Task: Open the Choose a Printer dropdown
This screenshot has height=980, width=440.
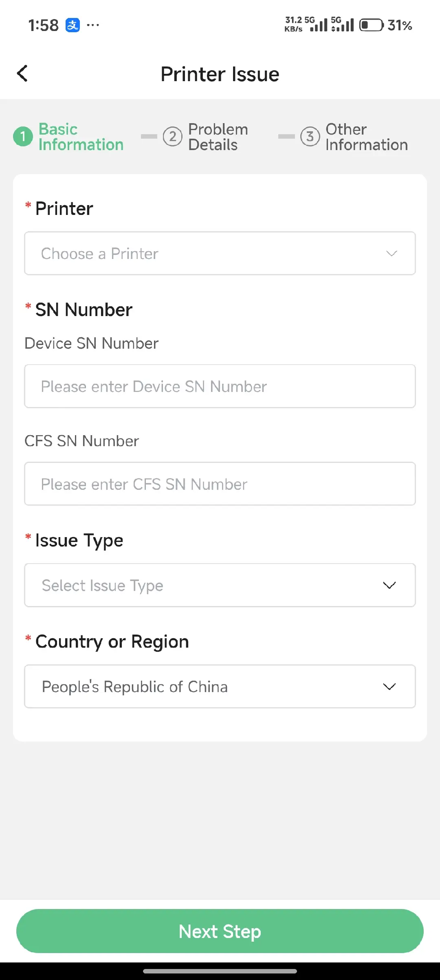Action: coord(220,254)
